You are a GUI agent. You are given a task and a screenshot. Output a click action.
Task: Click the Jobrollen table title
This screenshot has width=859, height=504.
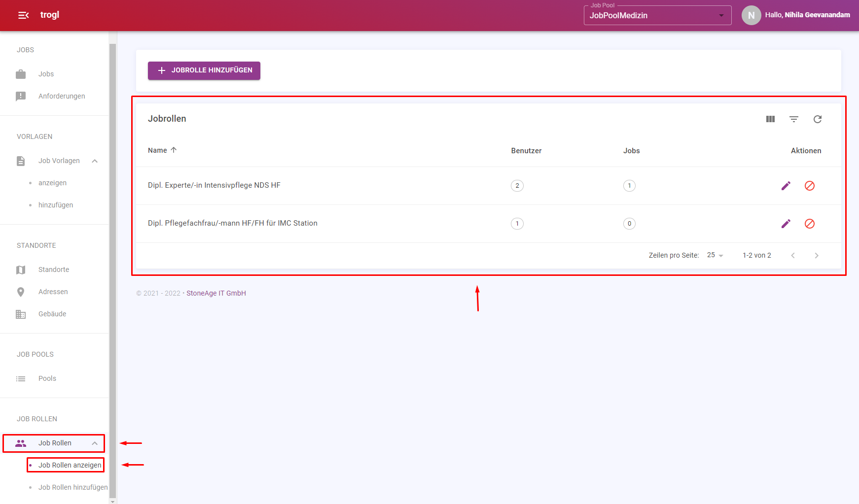[167, 119]
